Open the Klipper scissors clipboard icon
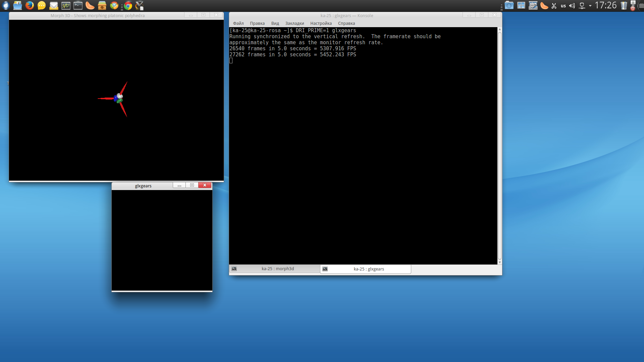 point(554,6)
